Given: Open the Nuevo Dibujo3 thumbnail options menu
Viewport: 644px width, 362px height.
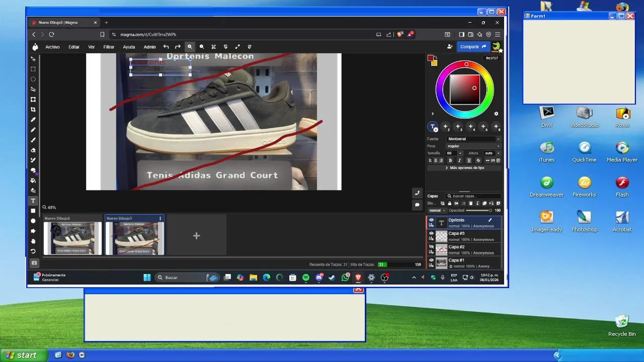Looking at the screenshot, I should [160, 218].
